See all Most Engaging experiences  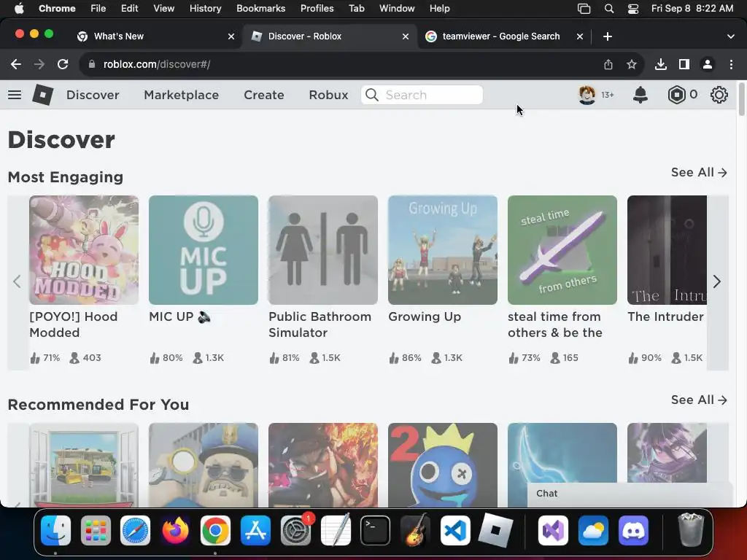point(699,172)
